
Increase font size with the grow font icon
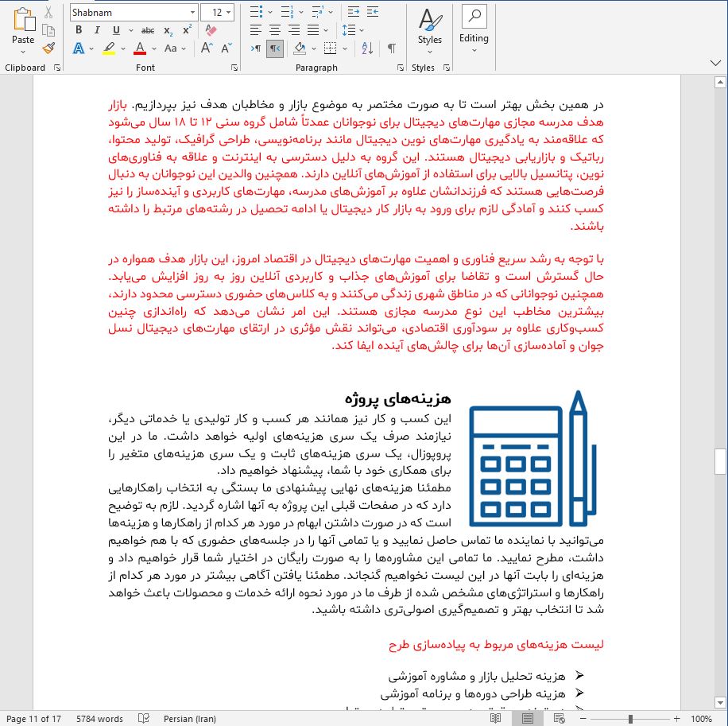(206, 49)
